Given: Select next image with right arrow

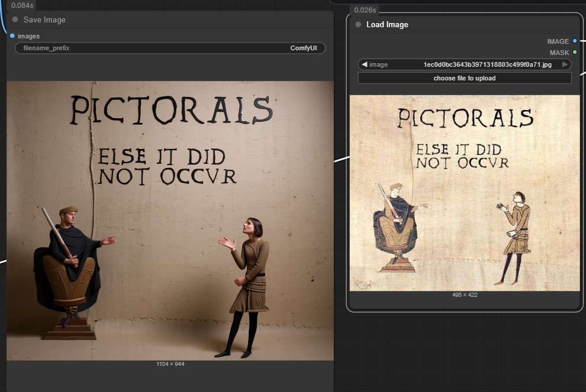Looking at the screenshot, I should (565, 64).
